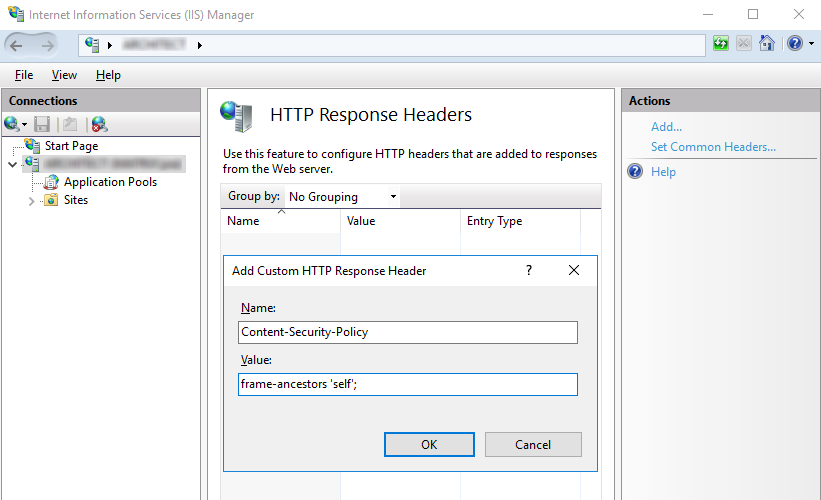821x500 pixels.
Task: Click the green Refresh page icon
Action: (721, 44)
